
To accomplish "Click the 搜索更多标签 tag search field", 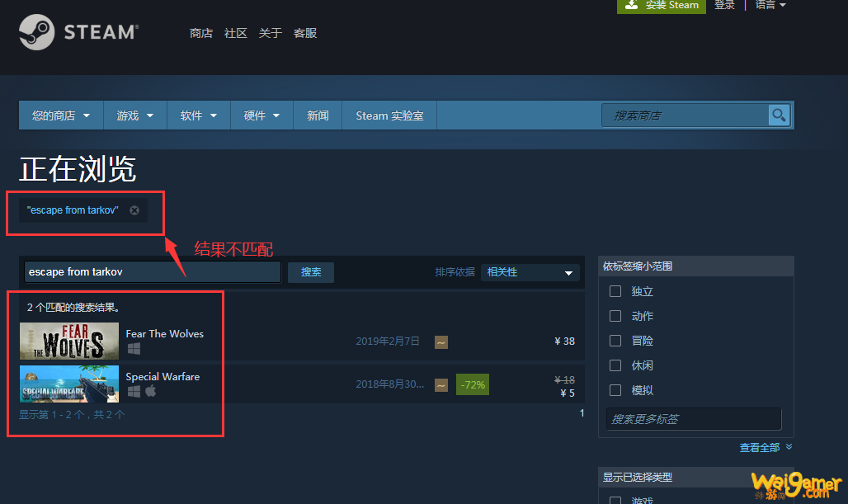I will (x=694, y=419).
